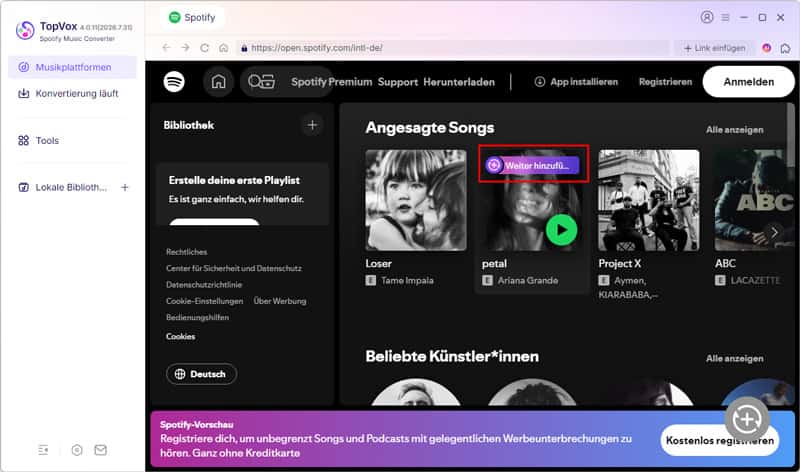Open the Herunterladen link

pos(459,82)
